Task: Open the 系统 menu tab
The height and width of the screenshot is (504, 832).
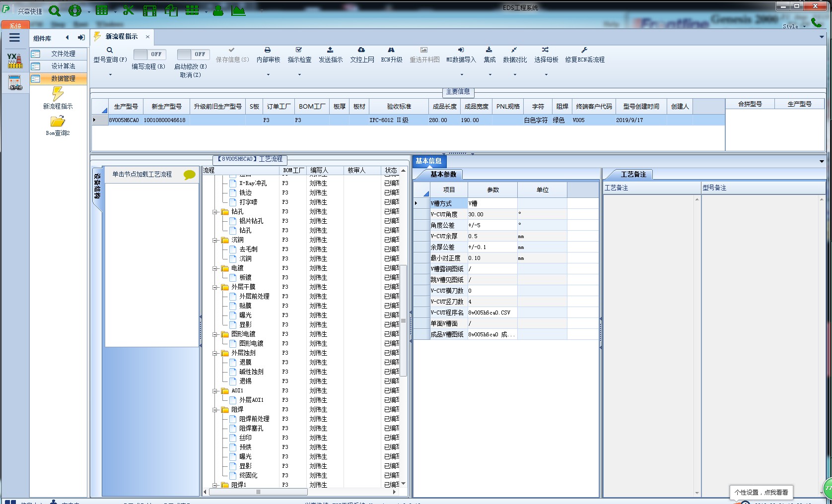Action: point(15,25)
